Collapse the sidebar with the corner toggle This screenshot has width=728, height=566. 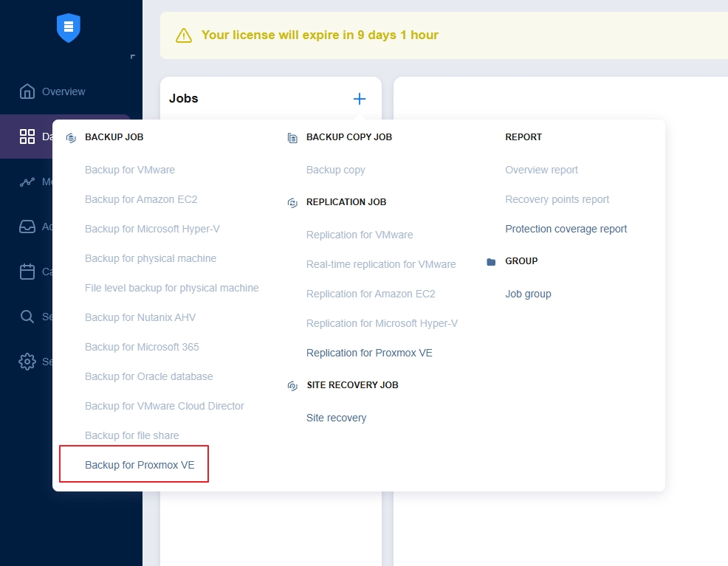(132, 57)
